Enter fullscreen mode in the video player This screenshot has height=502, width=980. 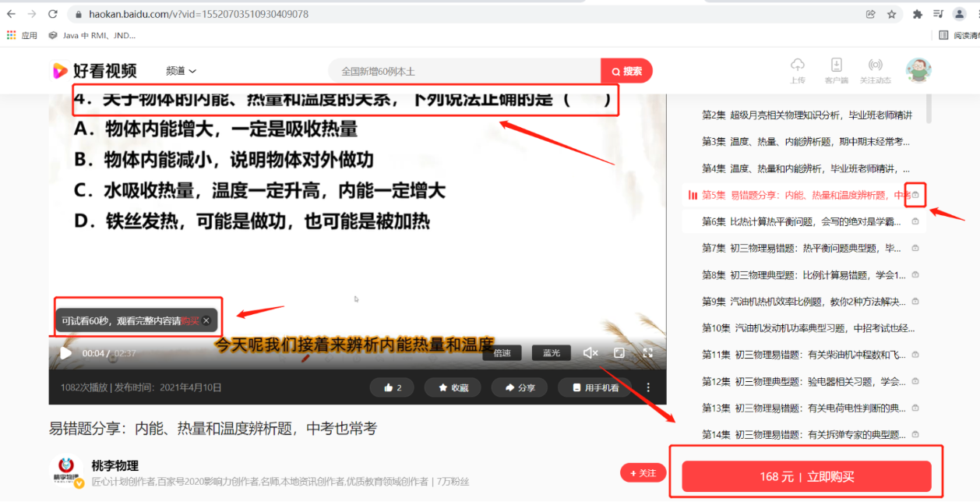point(647,353)
